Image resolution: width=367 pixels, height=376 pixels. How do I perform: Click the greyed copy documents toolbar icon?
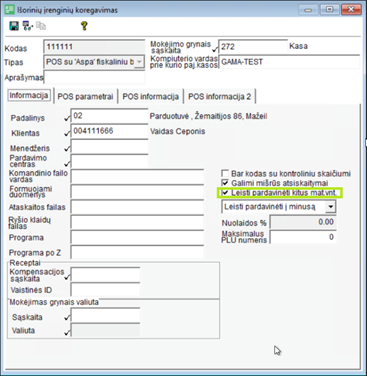pyautogui.click(x=41, y=26)
